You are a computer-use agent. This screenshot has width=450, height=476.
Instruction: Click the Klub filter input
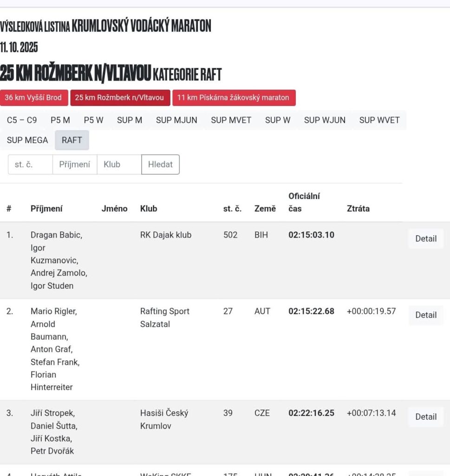tap(119, 165)
